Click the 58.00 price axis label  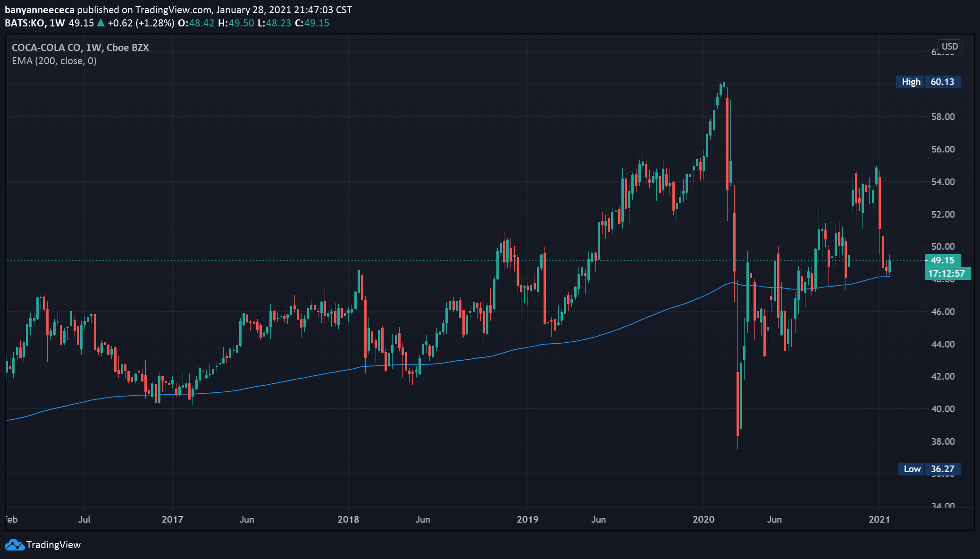pos(943,117)
